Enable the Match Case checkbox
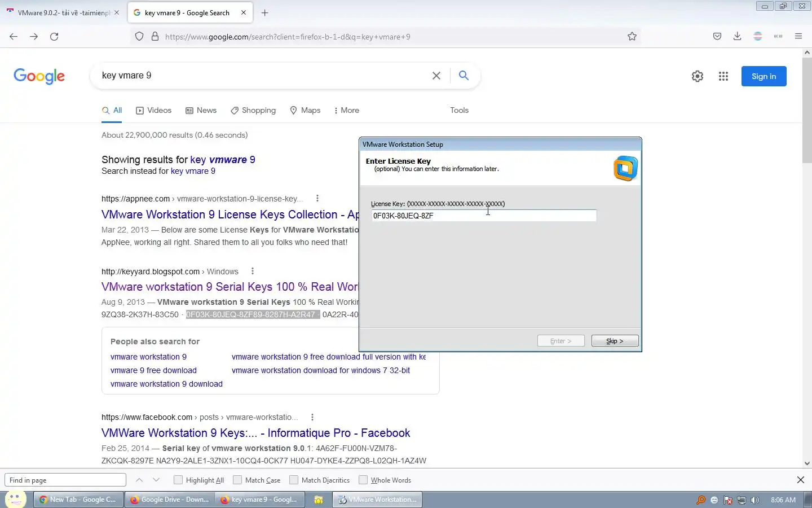The height and width of the screenshot is (508, 812). [x=237, y=480]
